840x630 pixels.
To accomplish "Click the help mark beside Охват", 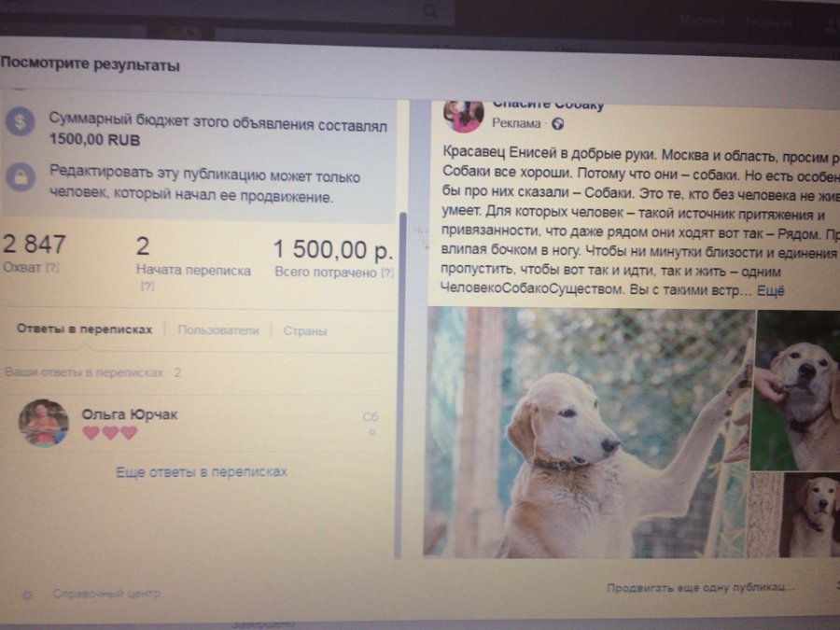I will click(x=52, y=267).
